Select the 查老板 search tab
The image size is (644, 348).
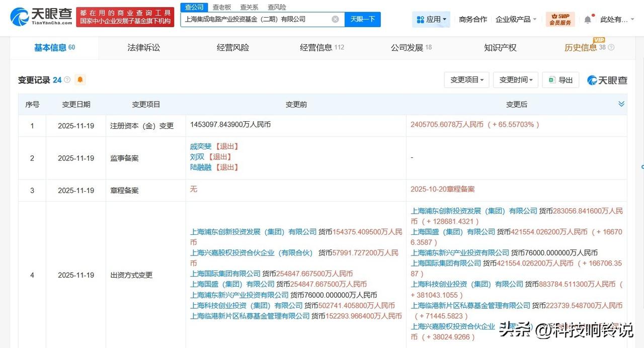221,7
